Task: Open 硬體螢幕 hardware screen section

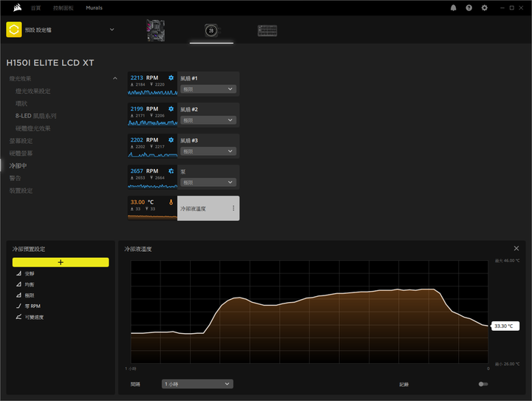Action: pos(21,153)
